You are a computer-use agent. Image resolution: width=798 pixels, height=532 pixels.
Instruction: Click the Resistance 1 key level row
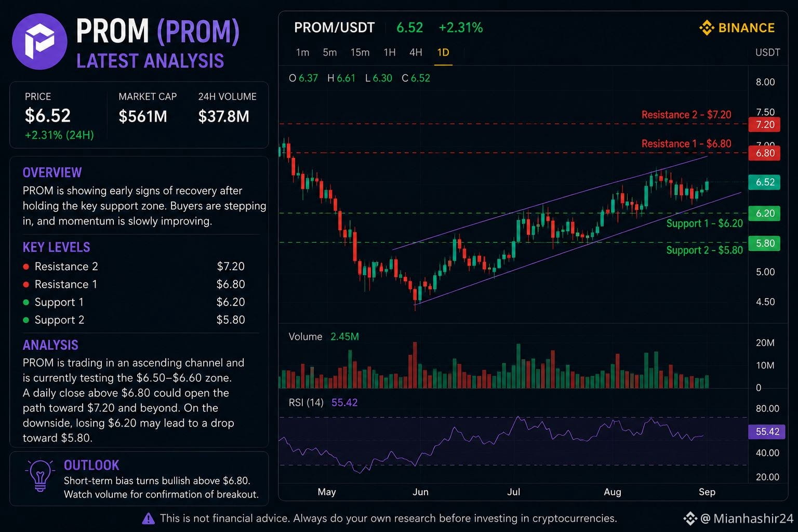tap(134, 284)
